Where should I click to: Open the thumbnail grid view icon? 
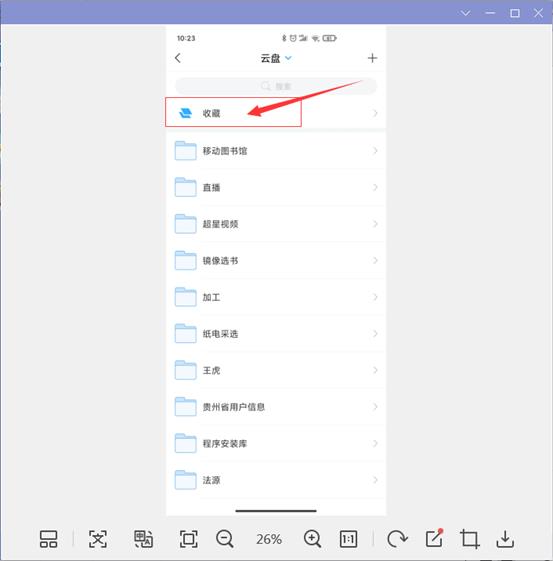(48, 539)
